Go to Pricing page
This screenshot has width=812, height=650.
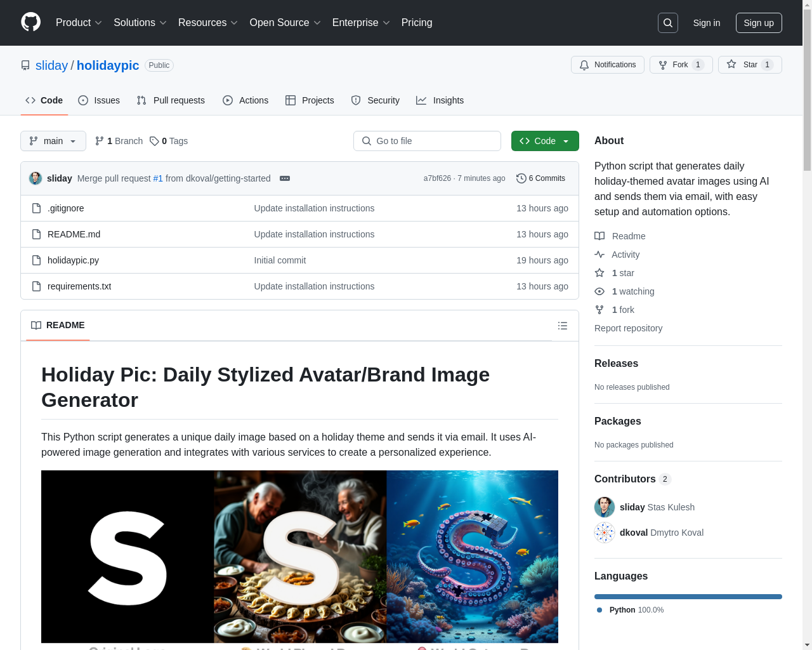click(x=417, y=23)
